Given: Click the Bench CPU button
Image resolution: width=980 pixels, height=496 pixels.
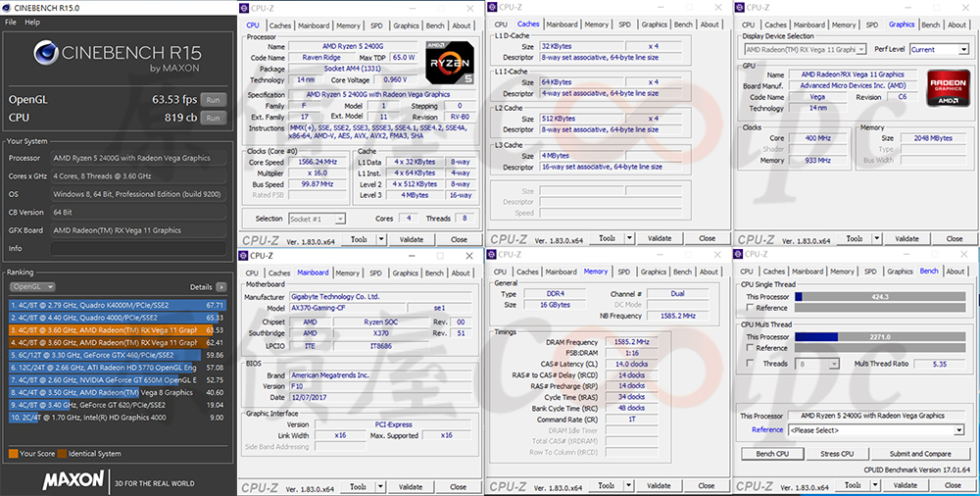Looking at the screenshot, I should [773, 454].
